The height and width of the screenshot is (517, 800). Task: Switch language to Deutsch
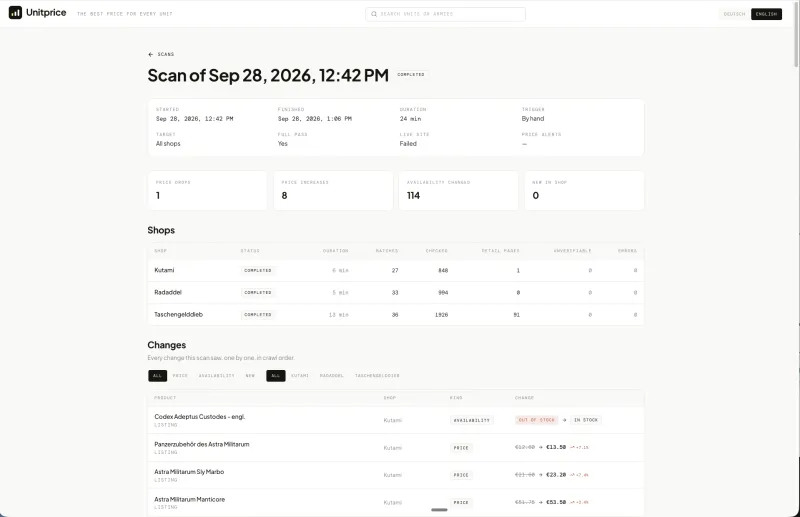pyautogui.click(x=734, y=14)
